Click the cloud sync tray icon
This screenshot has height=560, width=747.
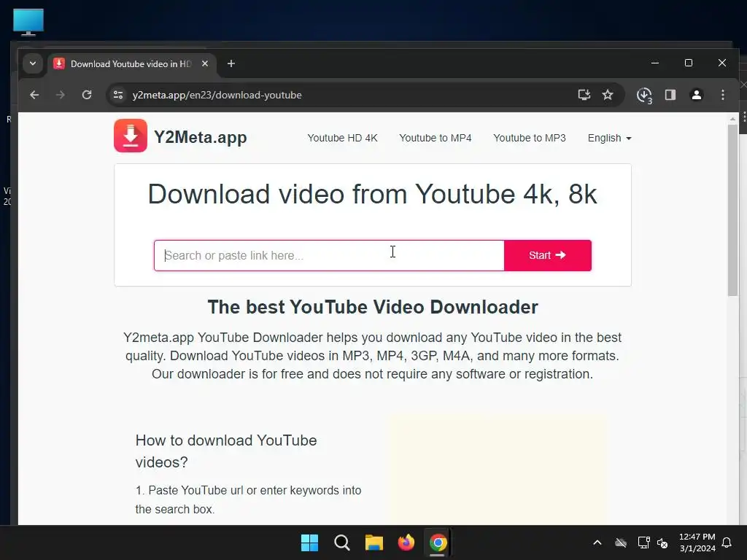coord(620,542)
